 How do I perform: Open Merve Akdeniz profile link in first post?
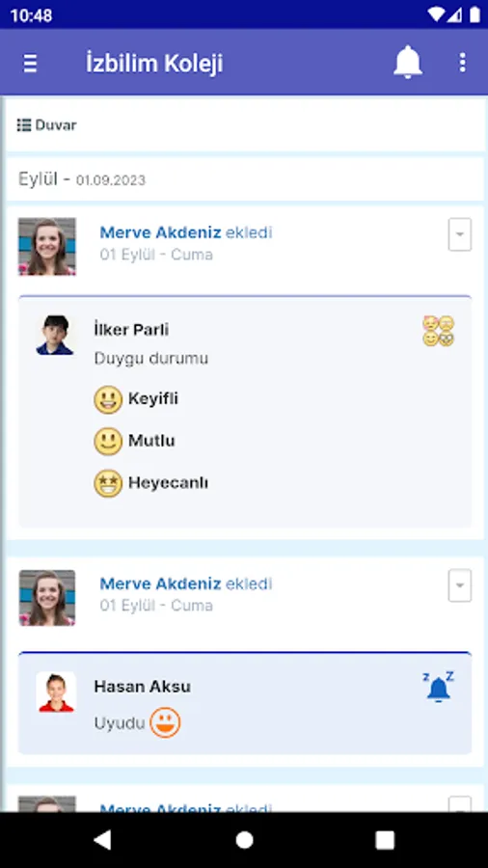click(x=160, y=232)
